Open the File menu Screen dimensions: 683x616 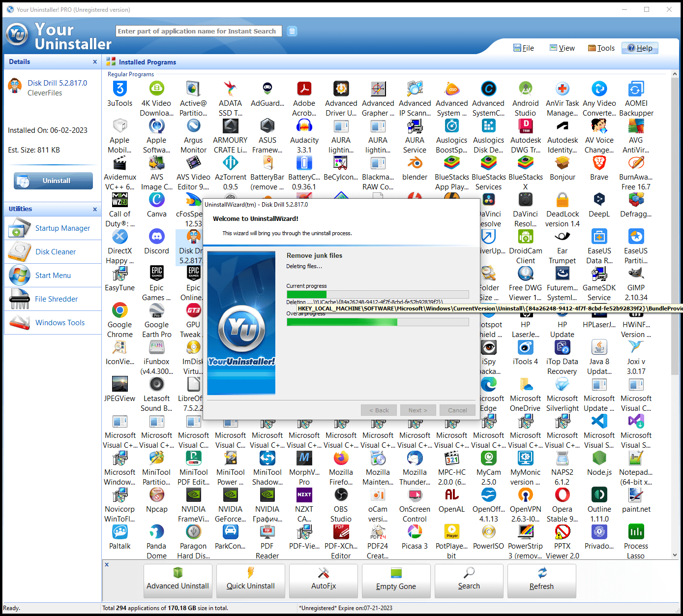click(523, 48)
